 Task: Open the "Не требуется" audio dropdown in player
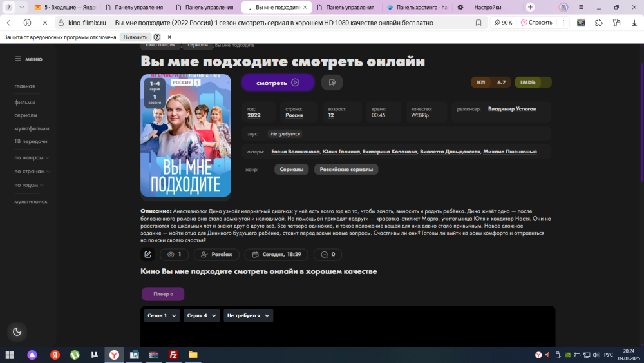click(248, 315)
